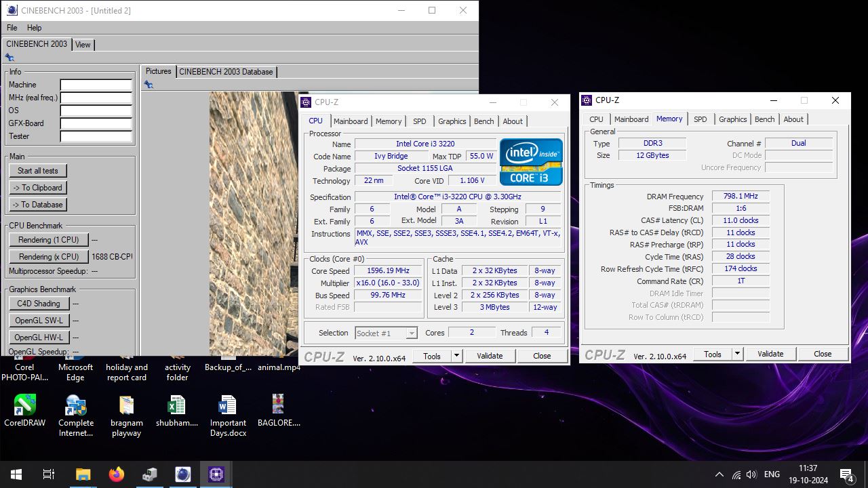Image resolution: width=868 pixels, height=488 pixels.
Task: Open the BAGLORE archive icon
Action: 279,411
